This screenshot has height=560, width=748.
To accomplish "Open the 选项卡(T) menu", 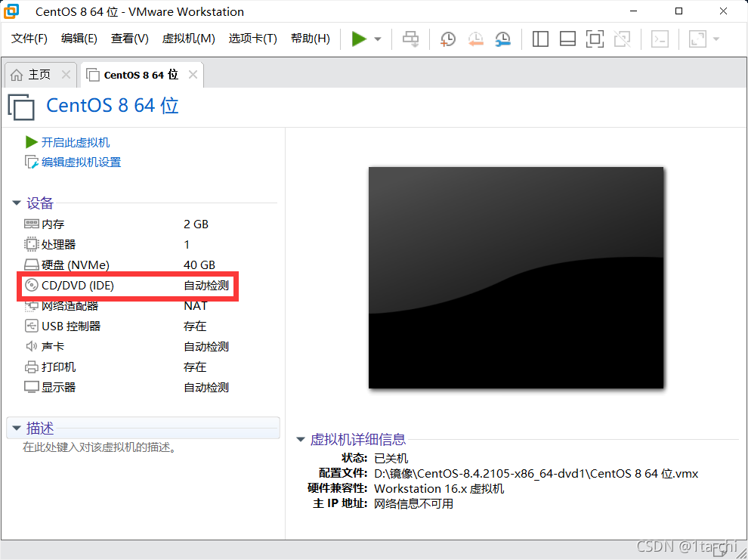I will (x=253, y=39).
